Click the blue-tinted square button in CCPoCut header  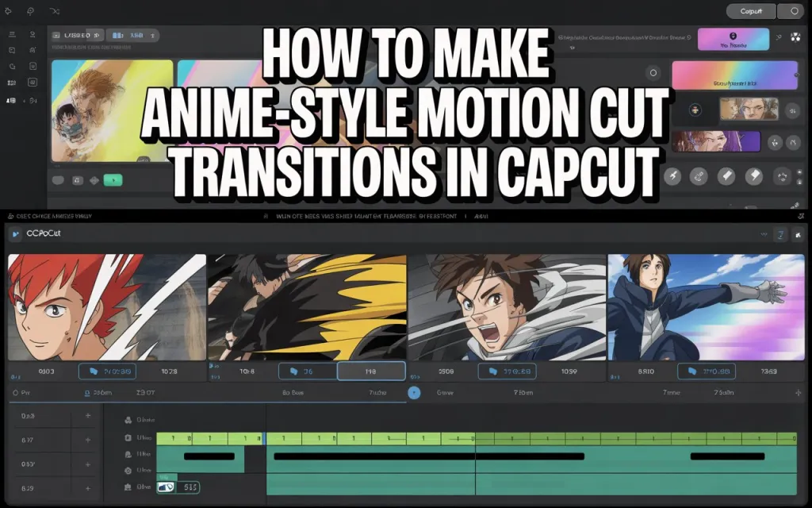[780, 235]
